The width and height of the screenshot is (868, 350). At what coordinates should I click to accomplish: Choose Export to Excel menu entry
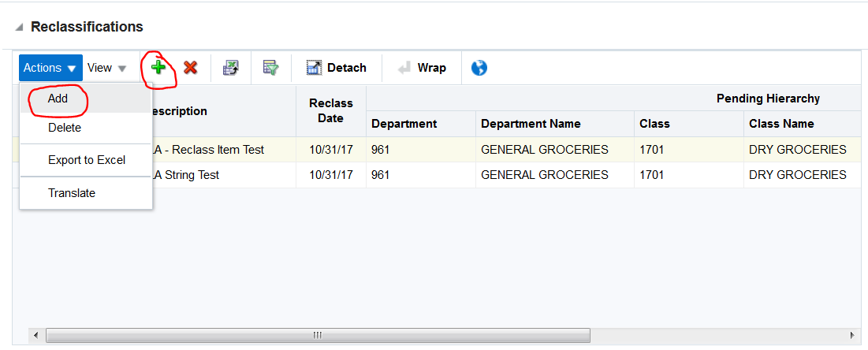tap(86, 160)
